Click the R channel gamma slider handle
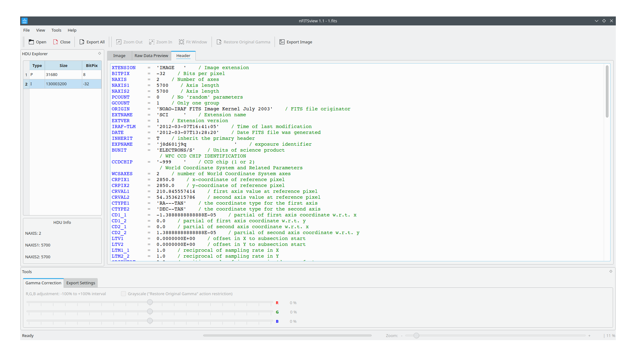 coord(150,302)
